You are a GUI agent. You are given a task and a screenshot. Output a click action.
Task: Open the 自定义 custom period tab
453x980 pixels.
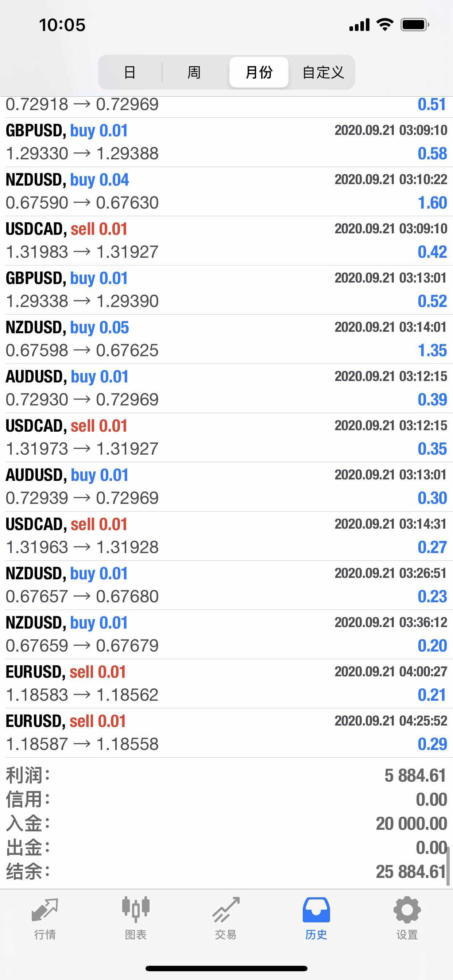323,72
